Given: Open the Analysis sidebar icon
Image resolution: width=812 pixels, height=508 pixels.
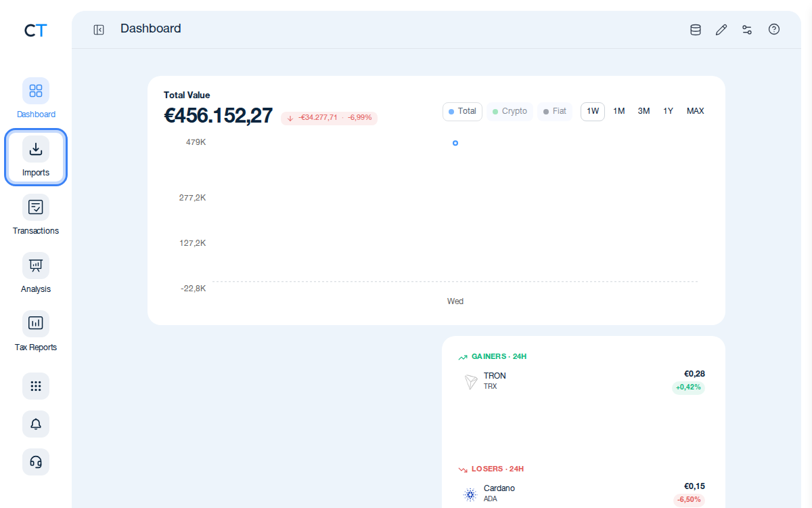Looking at the screenshot, I should pos(36,266).
